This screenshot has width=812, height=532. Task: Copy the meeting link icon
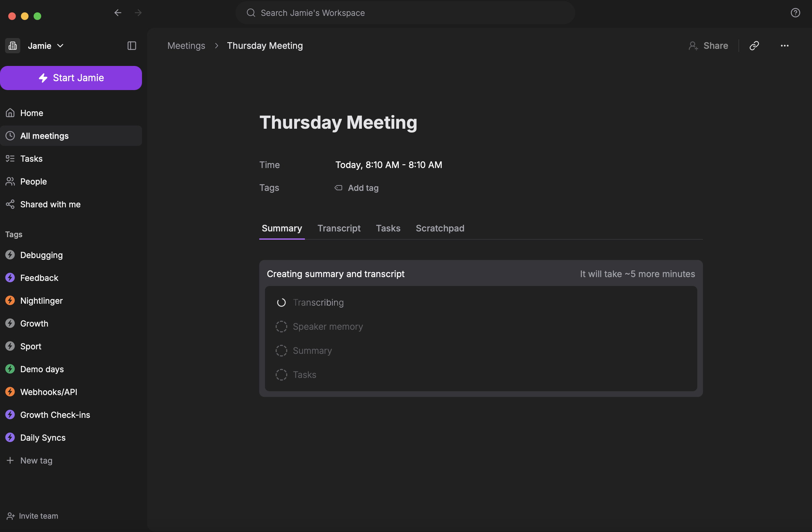pos(754,45)
